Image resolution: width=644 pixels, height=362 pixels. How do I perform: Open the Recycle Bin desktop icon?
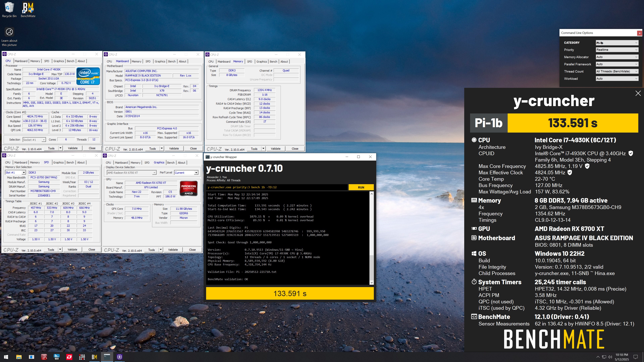pyautogui.click(x=9, y=10)
